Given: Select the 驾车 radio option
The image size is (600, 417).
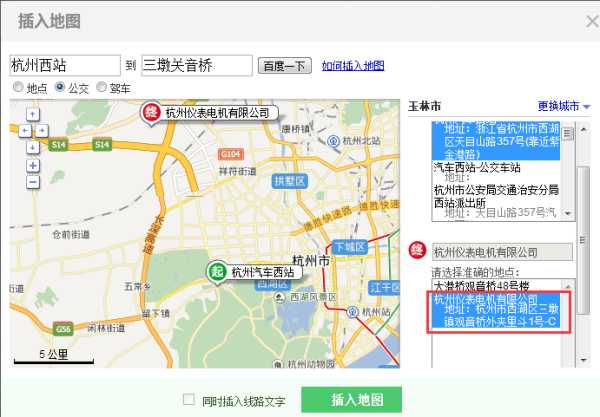Looking at the screenshot, I should tap(101, 87).
